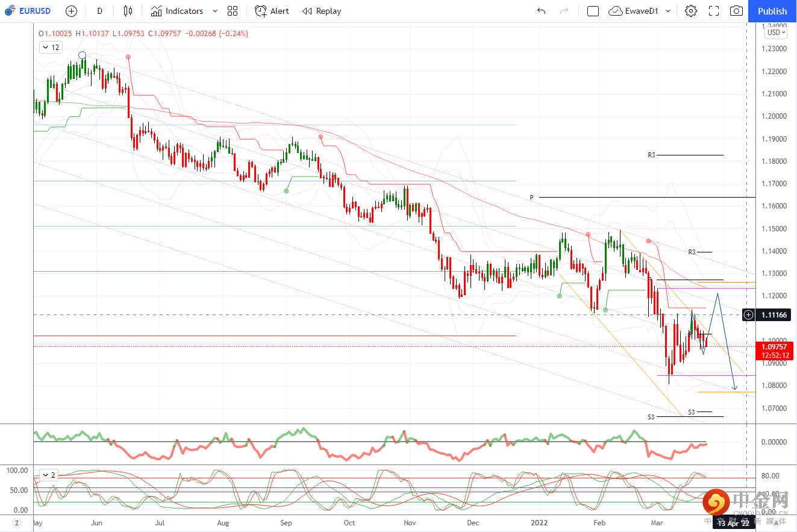This screenshot has height=532, width=797.
Task: Switch to fullscreen mode
Action: click(x=714, y=11)
